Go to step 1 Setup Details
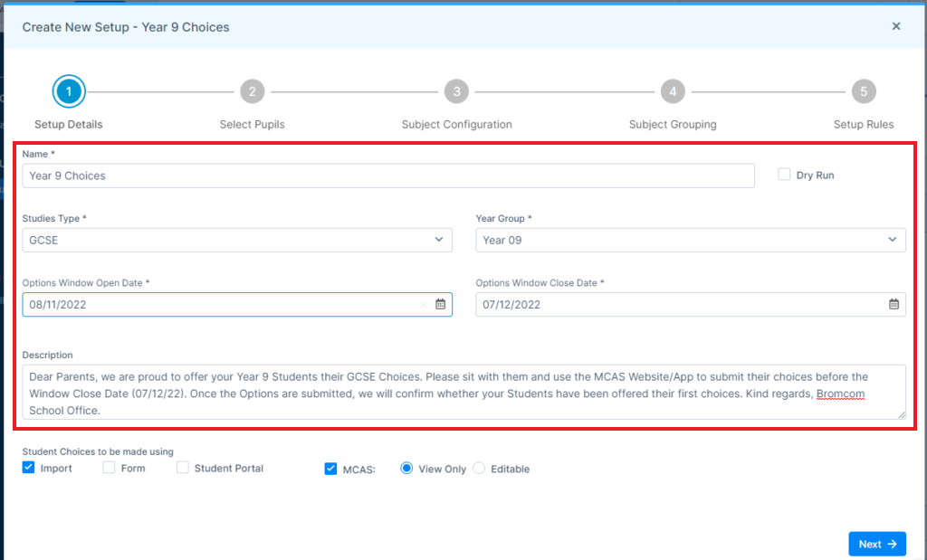927x560 pixels. [69, 91]
